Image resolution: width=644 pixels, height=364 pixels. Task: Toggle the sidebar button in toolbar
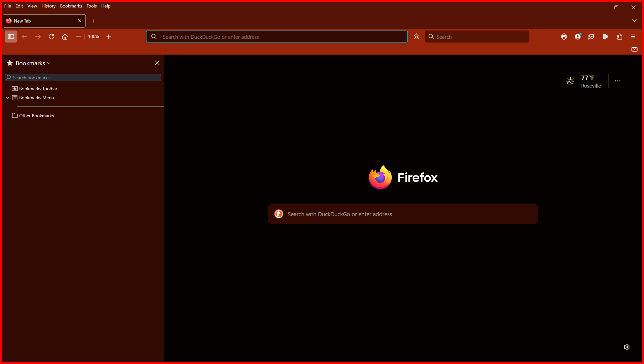click(11, 37)
